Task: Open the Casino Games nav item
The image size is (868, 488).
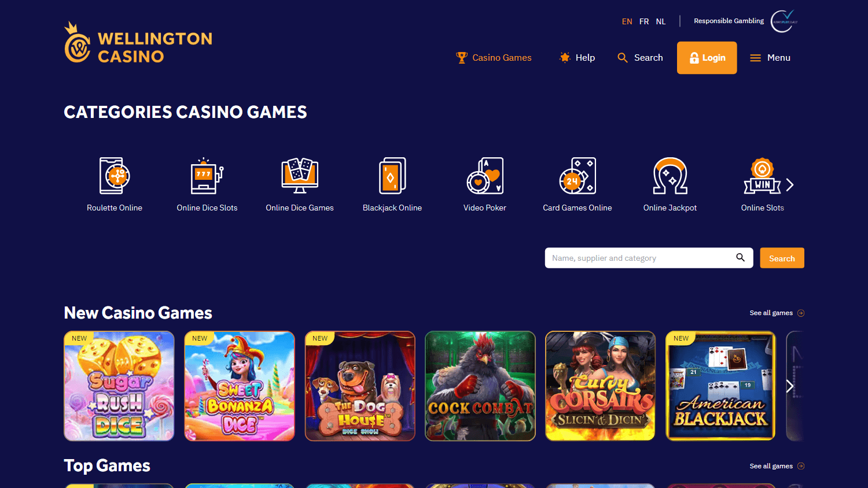Action: coord(494,58)
